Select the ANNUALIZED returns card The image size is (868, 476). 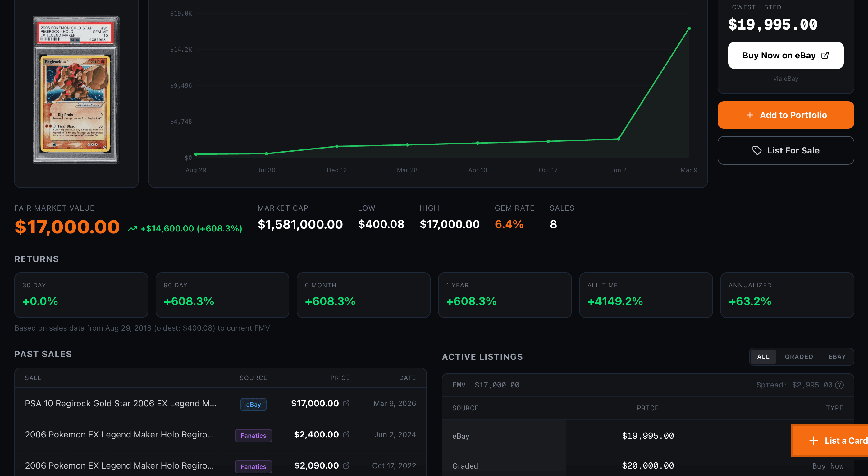pos(787,295)
